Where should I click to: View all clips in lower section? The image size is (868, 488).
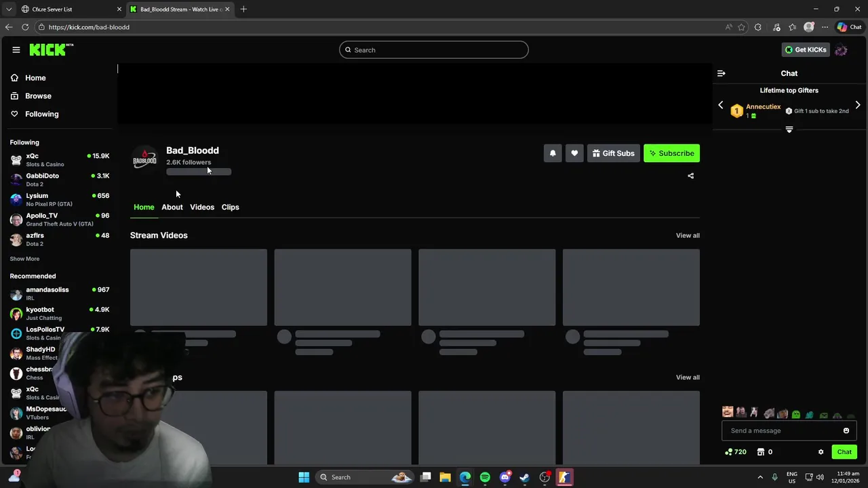tap(688, 378)
